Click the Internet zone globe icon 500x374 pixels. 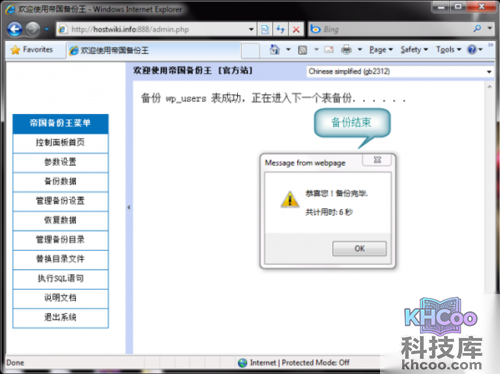tap(243, 363)
